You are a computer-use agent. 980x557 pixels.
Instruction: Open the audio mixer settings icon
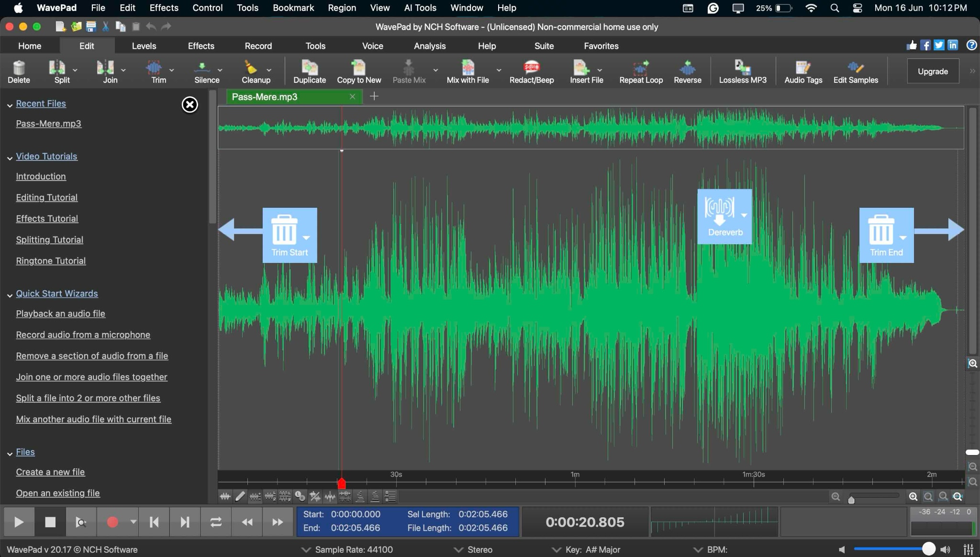tap(968, 549)
